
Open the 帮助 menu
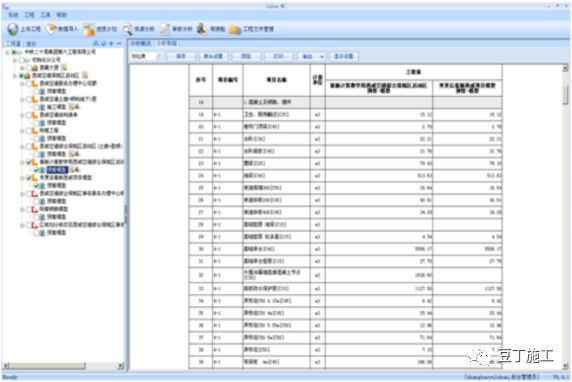[x=61, y=15]
